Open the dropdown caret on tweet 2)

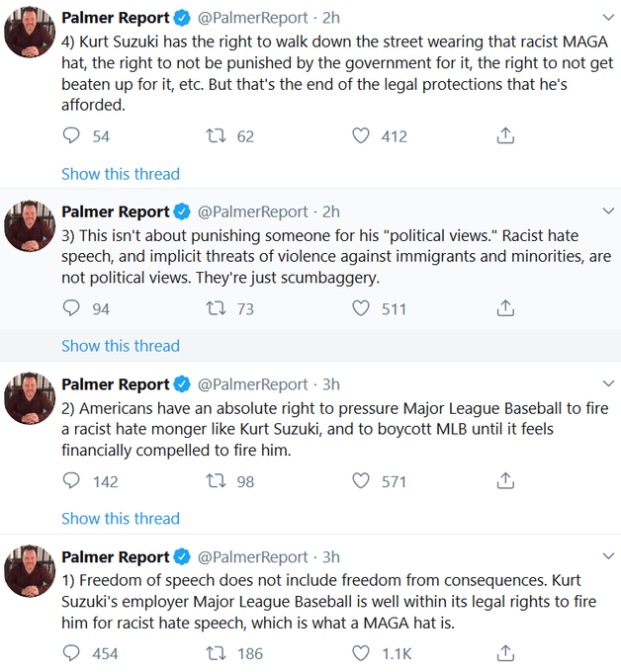(x=607, y=384)
